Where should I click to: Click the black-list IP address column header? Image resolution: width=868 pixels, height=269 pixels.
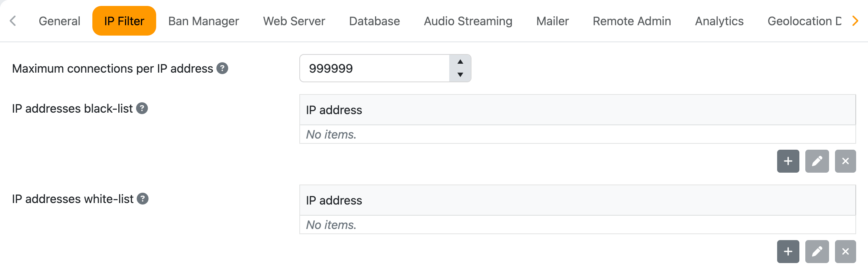point(334,110)
